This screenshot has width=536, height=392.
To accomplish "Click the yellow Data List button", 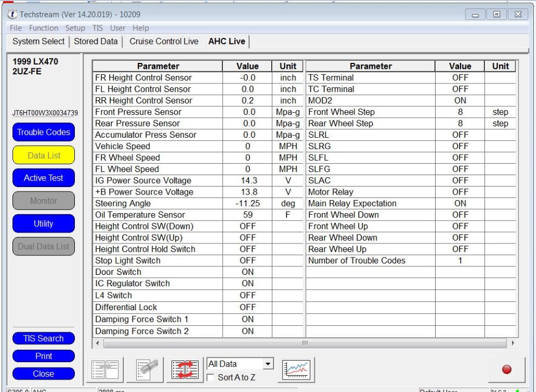I will pos(43,155).
